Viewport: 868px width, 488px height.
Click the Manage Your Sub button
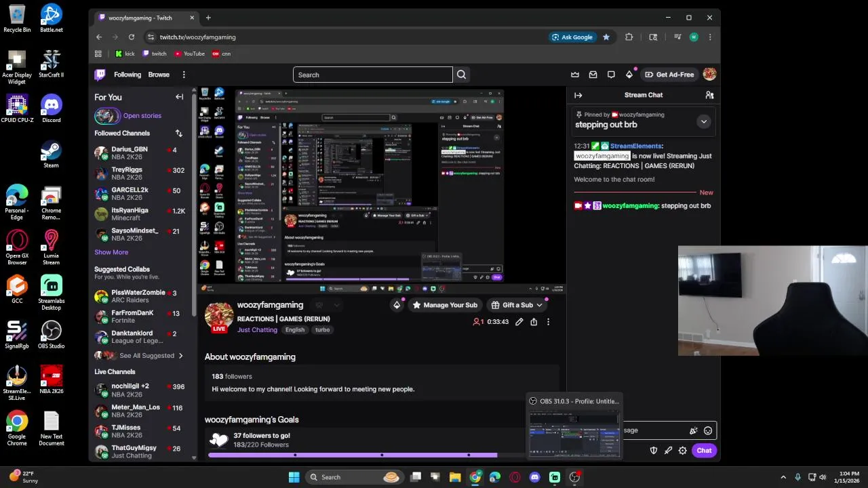pos(445,305)
